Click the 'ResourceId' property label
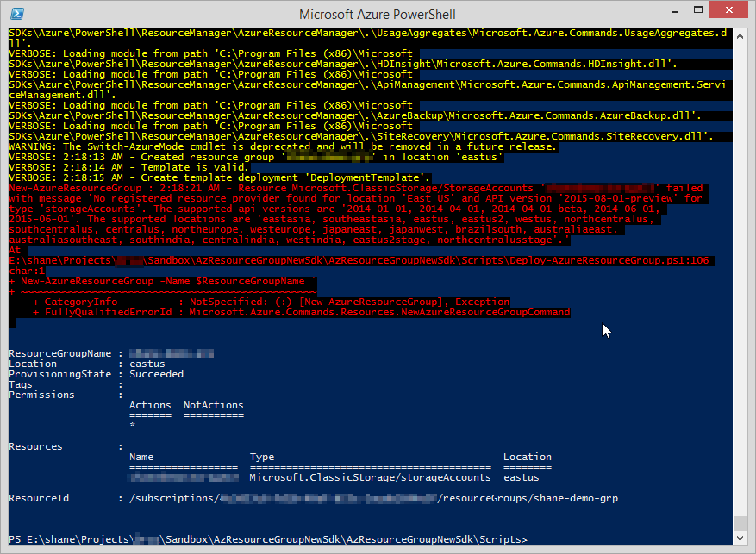 coord(39,498)
